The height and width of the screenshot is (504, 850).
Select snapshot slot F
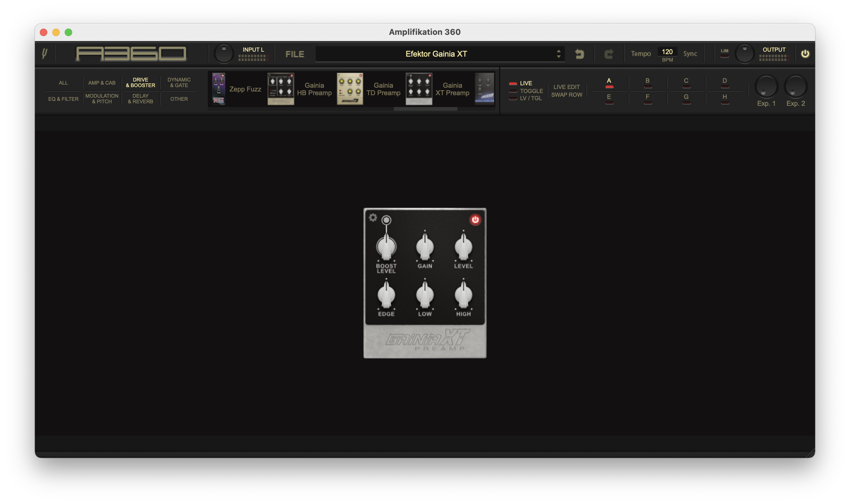[x=647, y=99]
